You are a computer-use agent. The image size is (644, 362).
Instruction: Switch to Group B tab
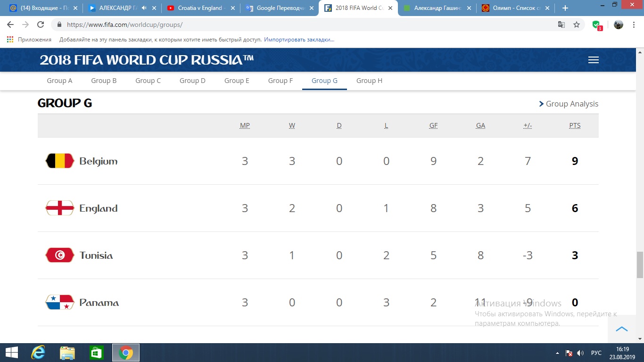(104, 81)
